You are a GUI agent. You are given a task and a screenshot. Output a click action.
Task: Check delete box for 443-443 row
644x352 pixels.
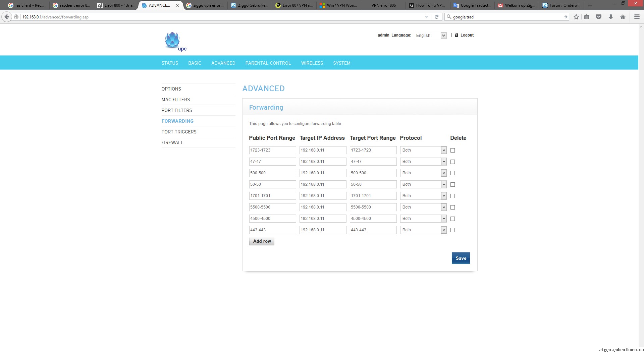(452, 230)
